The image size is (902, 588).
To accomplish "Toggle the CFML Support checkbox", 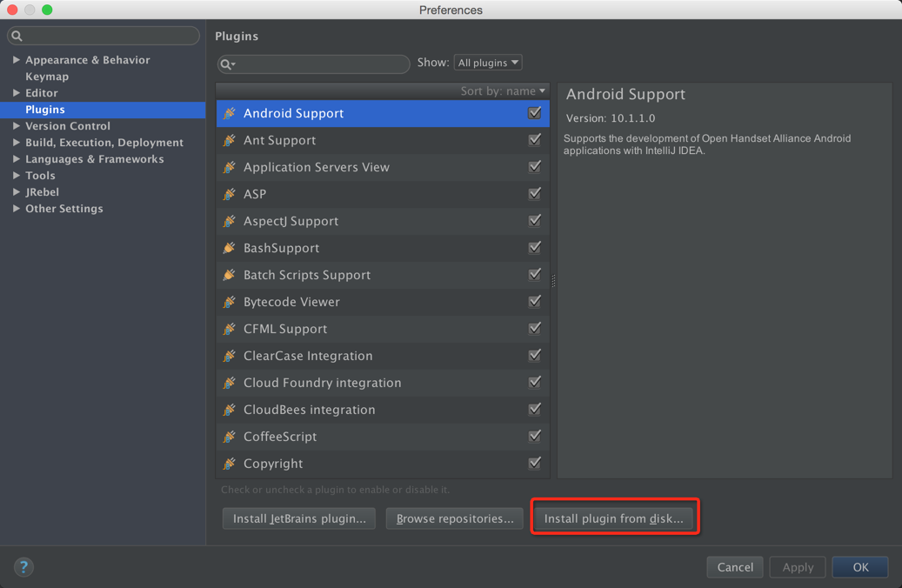I will [535, 328].
